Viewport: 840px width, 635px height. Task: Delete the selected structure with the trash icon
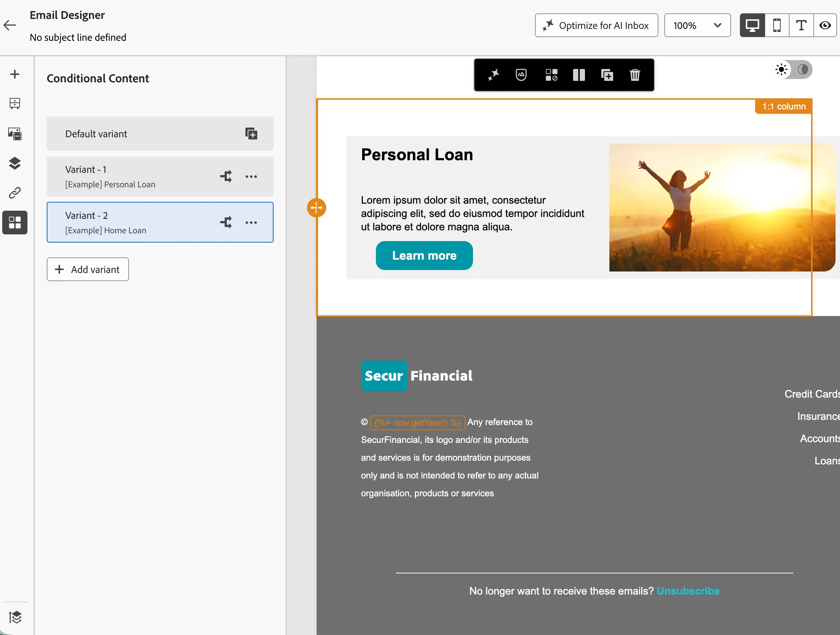(635, 75)
